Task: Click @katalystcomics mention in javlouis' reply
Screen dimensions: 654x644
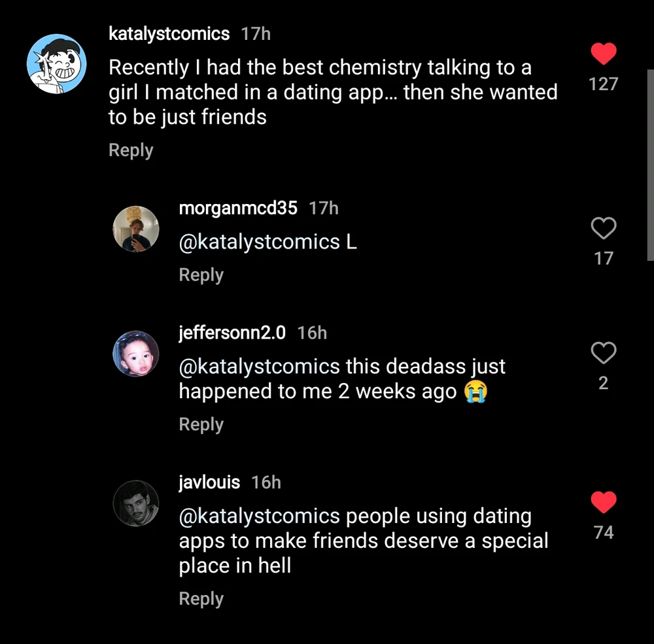Action: 259,516
